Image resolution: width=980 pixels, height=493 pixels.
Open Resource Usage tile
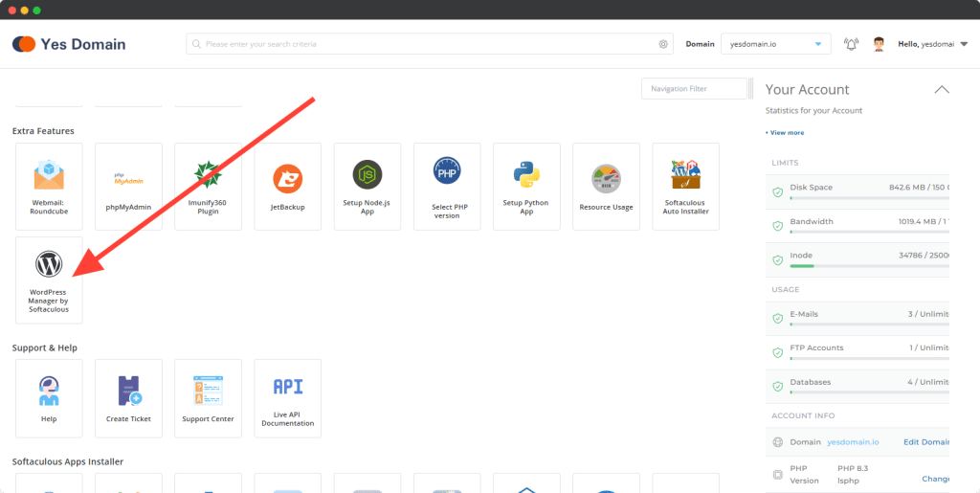click(606, 187)
